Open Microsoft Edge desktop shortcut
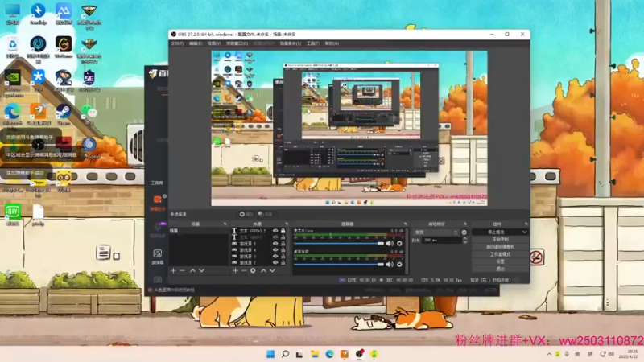 pyautogui.click(x=12, y=113)
